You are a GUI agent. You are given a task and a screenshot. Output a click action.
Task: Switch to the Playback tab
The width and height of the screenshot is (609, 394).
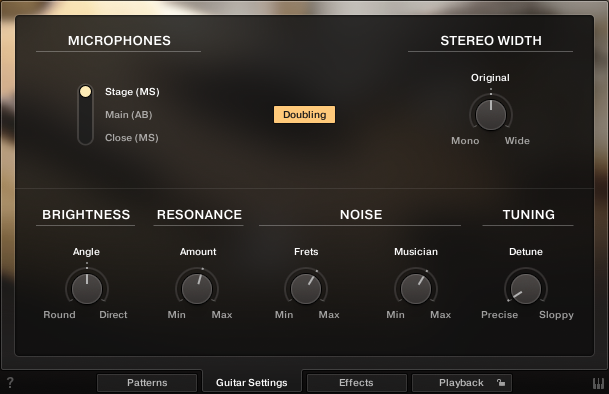pos(461,383)
